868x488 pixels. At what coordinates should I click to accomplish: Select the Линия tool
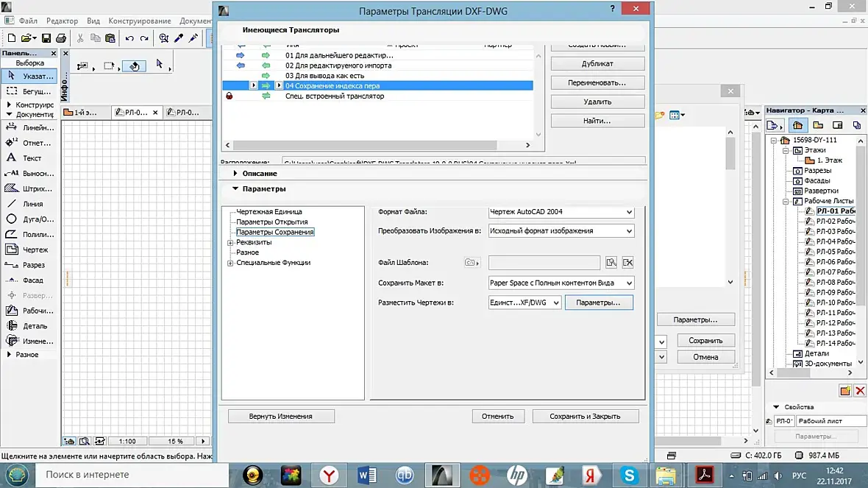(29, 204)
